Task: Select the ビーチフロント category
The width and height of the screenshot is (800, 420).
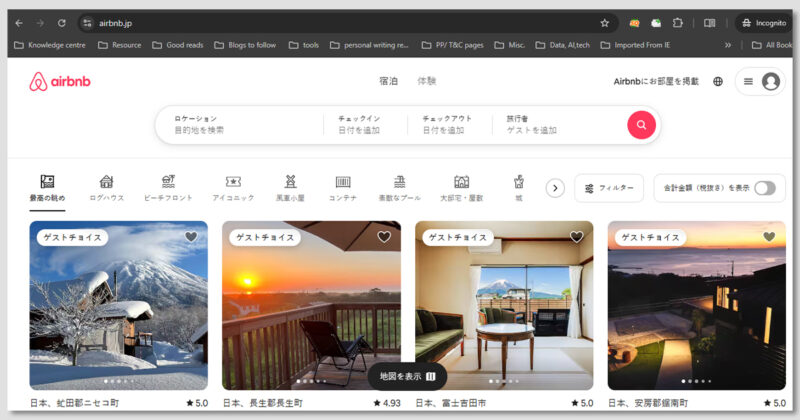Action: coord(168,188)
